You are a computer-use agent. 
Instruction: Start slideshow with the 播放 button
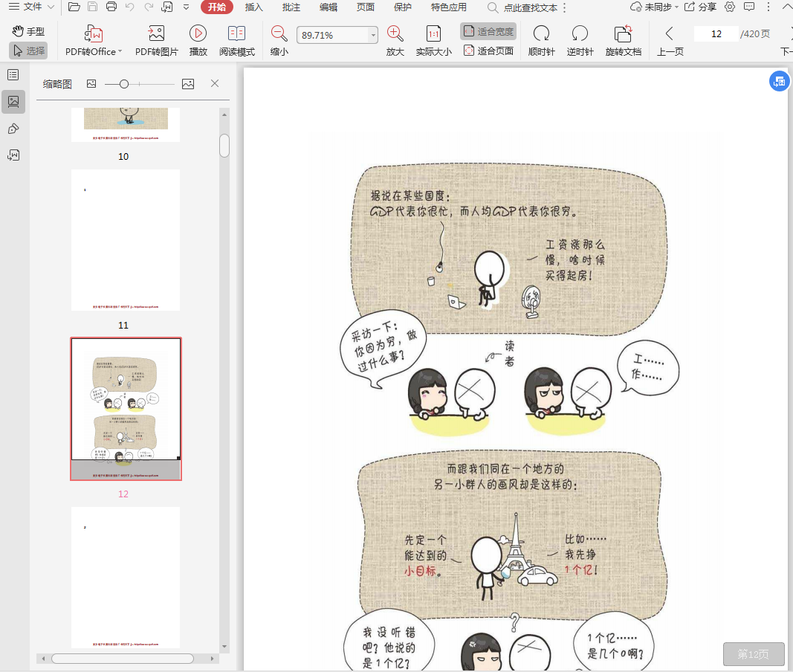[198, 34]
